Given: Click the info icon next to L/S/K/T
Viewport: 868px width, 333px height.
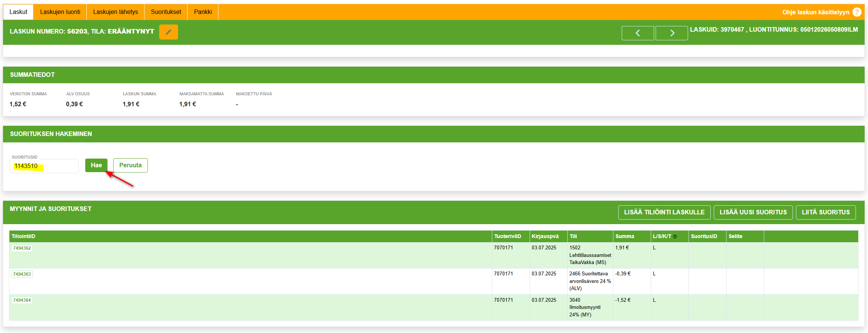Looking at the screenshot, I should (675, 237).
